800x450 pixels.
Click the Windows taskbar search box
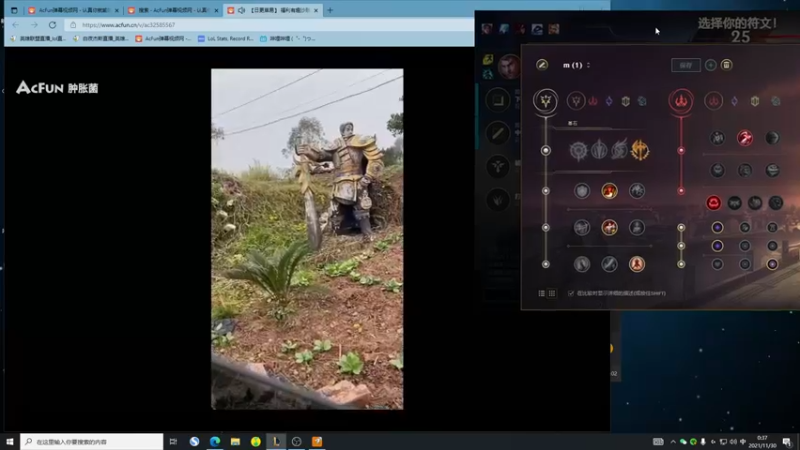click(x=92, y=441)
